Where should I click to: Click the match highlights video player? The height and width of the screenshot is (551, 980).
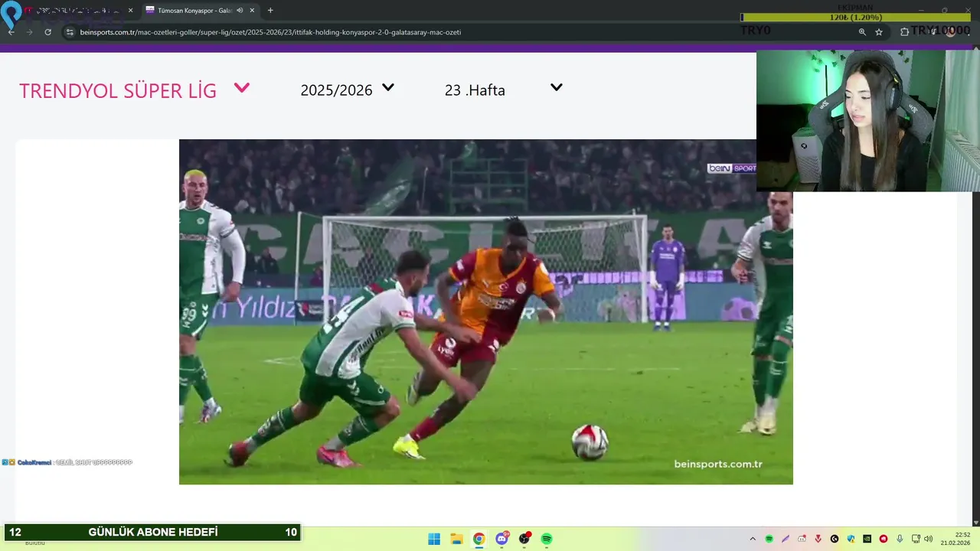(486, 311)
